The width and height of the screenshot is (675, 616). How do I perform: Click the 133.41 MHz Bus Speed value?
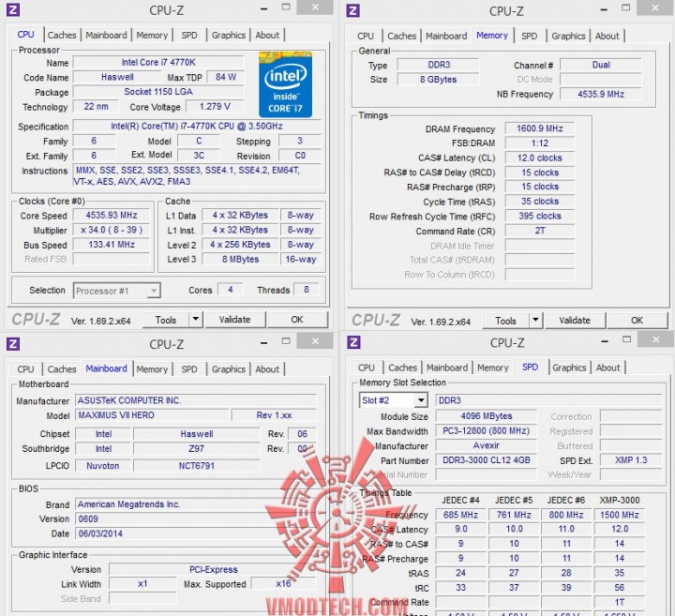coord(111,245)
